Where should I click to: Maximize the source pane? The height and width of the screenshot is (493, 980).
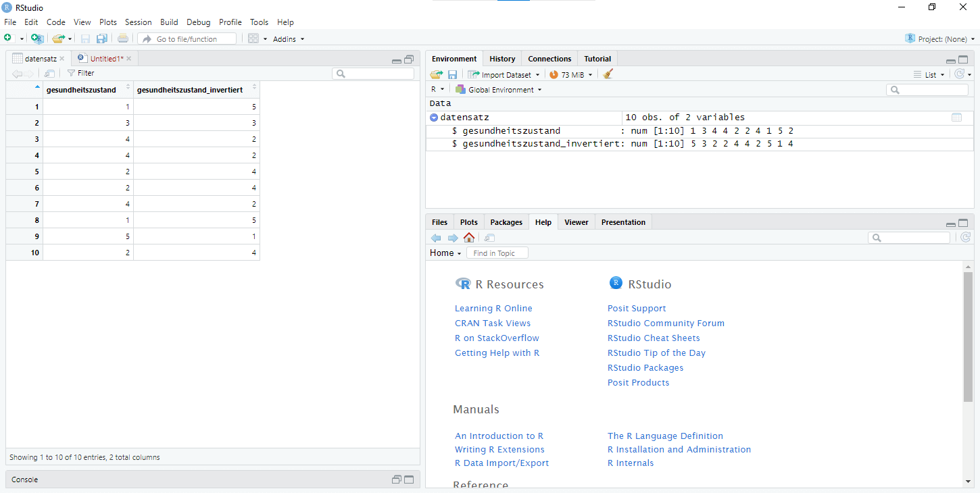click(409, 59)
